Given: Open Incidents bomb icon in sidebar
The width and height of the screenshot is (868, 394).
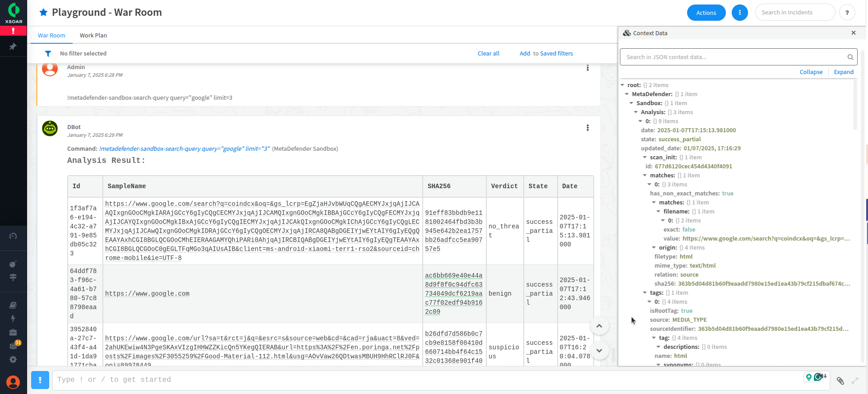Looking at the screenshot, I should point(13,264).
